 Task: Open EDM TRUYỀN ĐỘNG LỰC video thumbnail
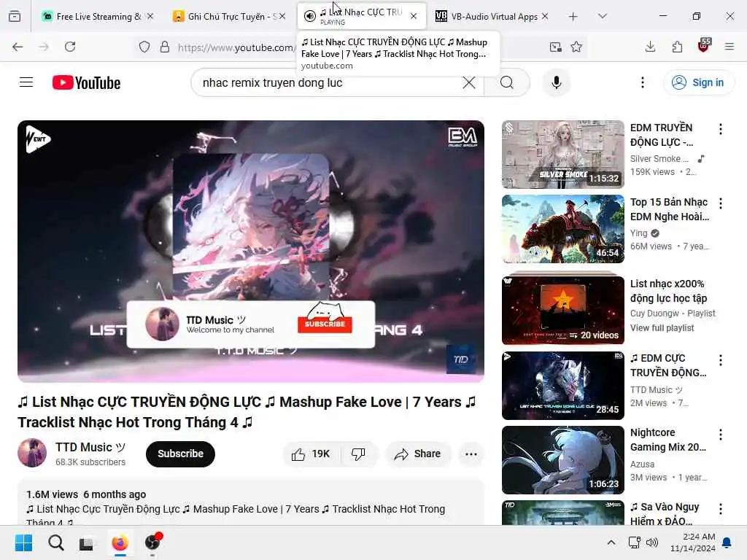562,155
